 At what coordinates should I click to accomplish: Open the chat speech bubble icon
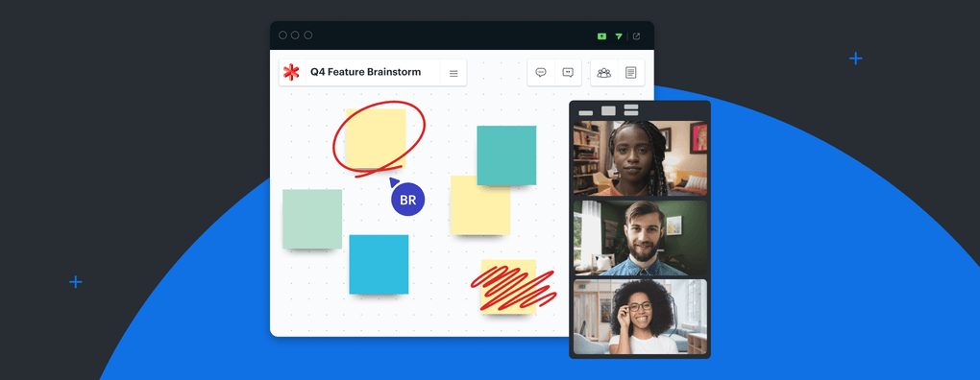(x=541, y=72)
